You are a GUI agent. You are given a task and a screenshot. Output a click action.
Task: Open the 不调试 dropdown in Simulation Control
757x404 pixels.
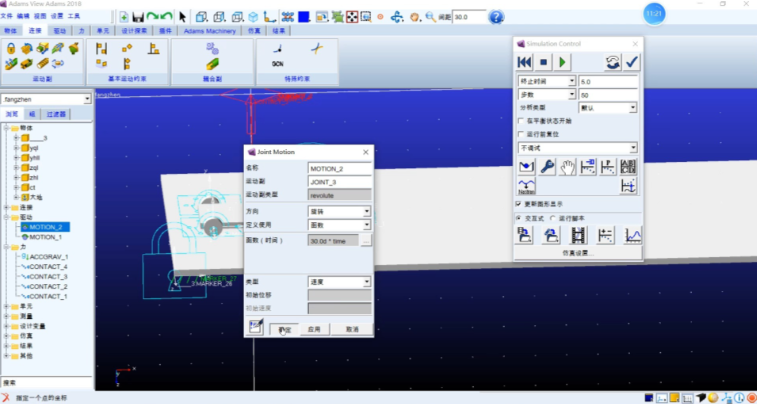click(x=631, y=147)
